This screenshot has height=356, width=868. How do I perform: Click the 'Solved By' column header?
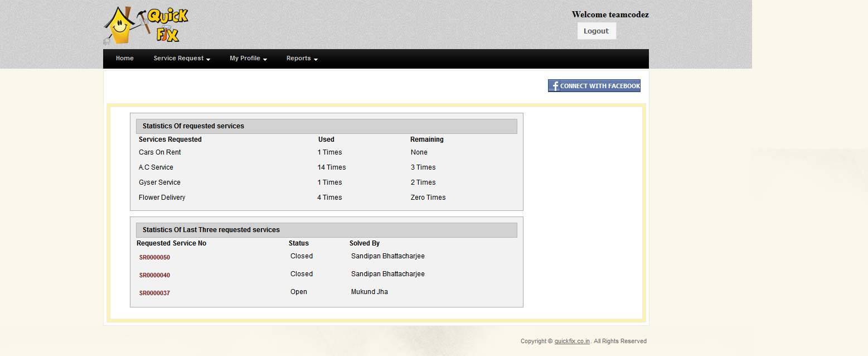365,243
